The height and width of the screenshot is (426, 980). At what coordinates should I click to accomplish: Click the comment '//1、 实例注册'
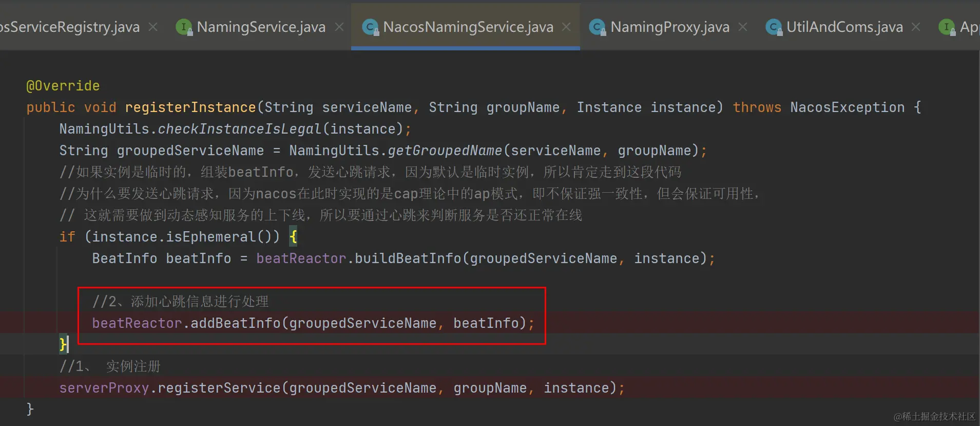[110, 366]
